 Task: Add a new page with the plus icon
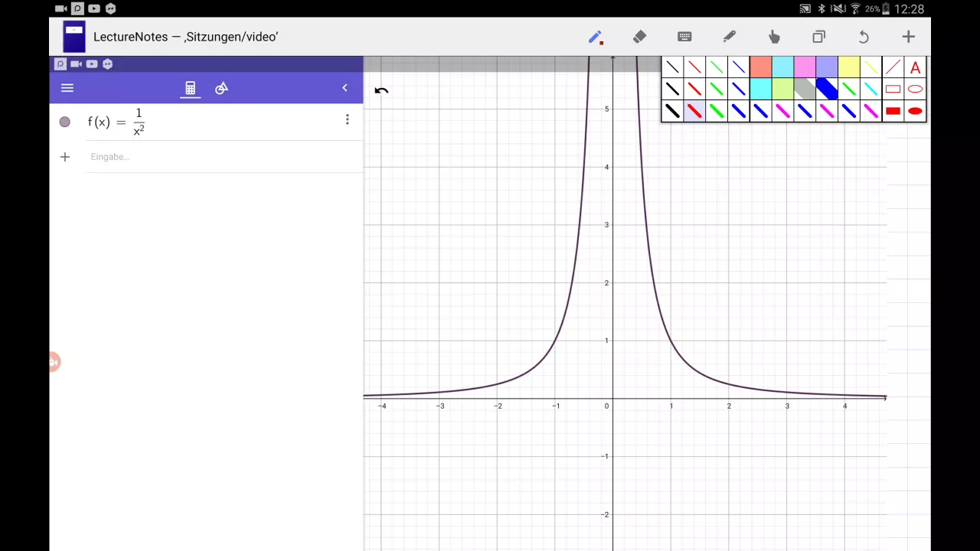pyautogui.click(x=908, y=37)
